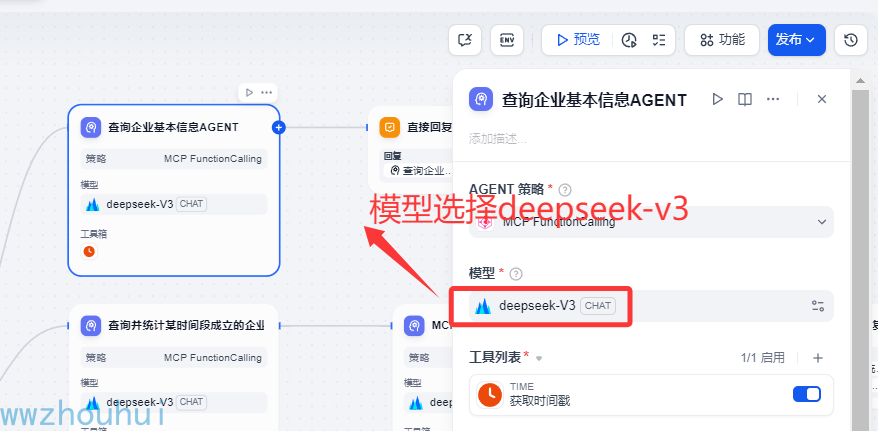Image resolution: width=878 pixels, height=431 pixels.
Task: Click the panel scrollbar up arrow
Action: (861, 82)
